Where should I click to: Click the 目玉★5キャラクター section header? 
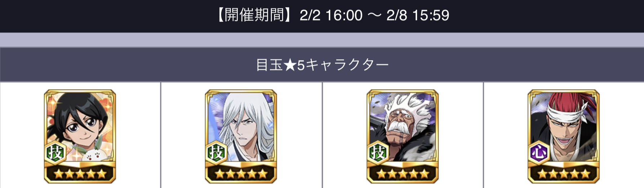(x=322, y=65)
